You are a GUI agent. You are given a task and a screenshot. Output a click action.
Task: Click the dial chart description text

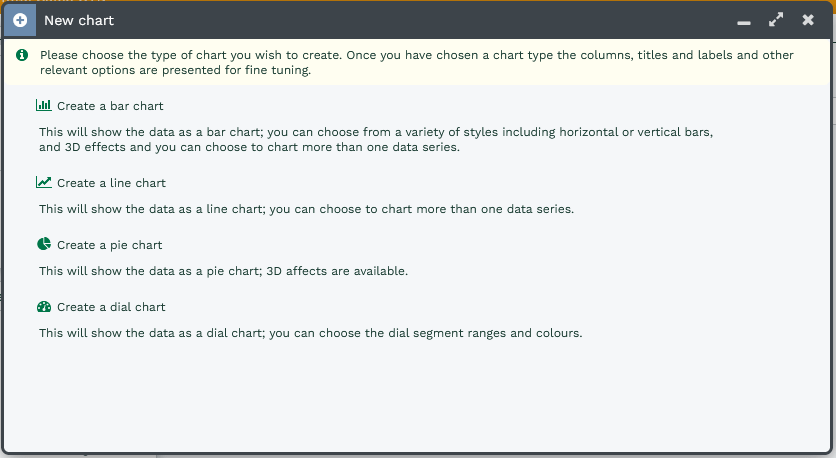point(310,333)
